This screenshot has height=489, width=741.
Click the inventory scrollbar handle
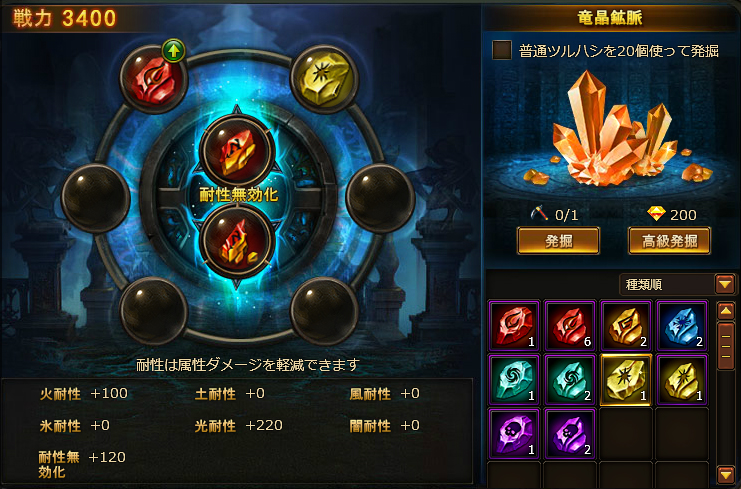[725, 346]
